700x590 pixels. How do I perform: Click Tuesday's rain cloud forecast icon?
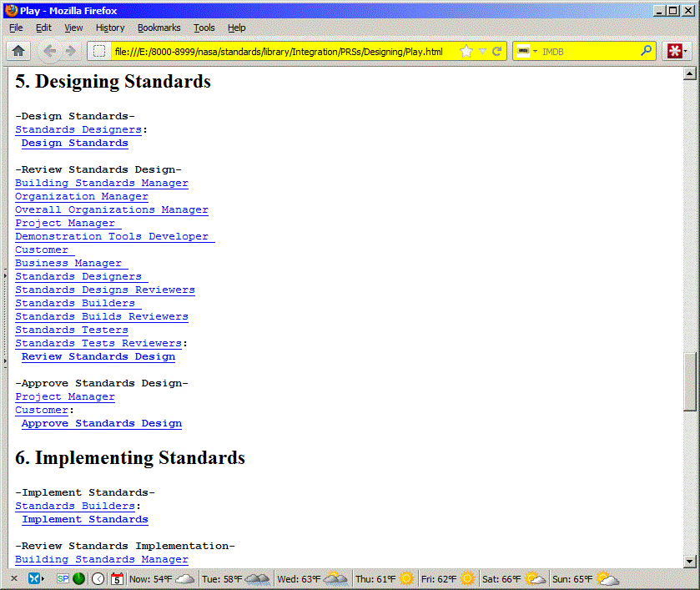[x=258, y=579]
